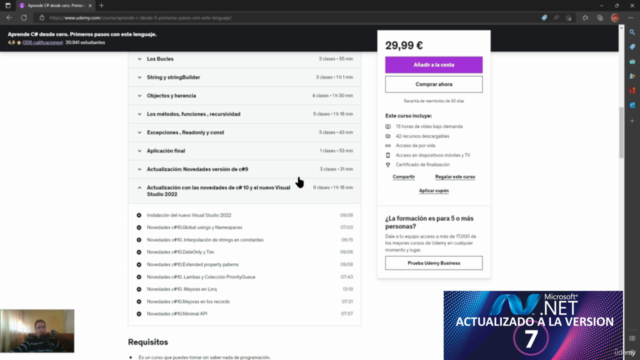Click the play icon beside 'Novedades c#10.DateOnly'
Image resolution: width=640 pixels, height=360 pixels.
[x=139, y=252]
